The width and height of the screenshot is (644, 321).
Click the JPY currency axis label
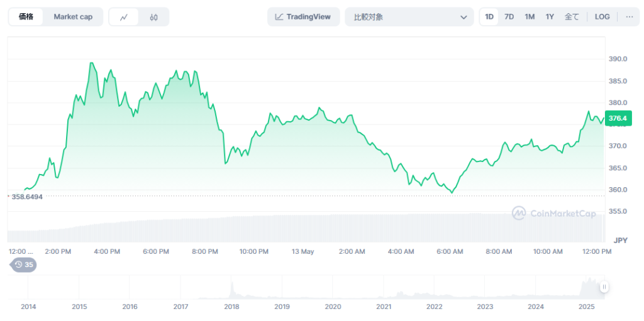(620, 240)
